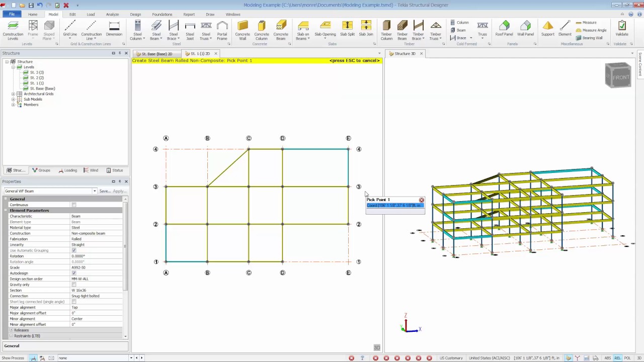Toggle ABS coordinate mode in status bar
The height and width of the screenshot is (362, 644).
pos(608,358)
